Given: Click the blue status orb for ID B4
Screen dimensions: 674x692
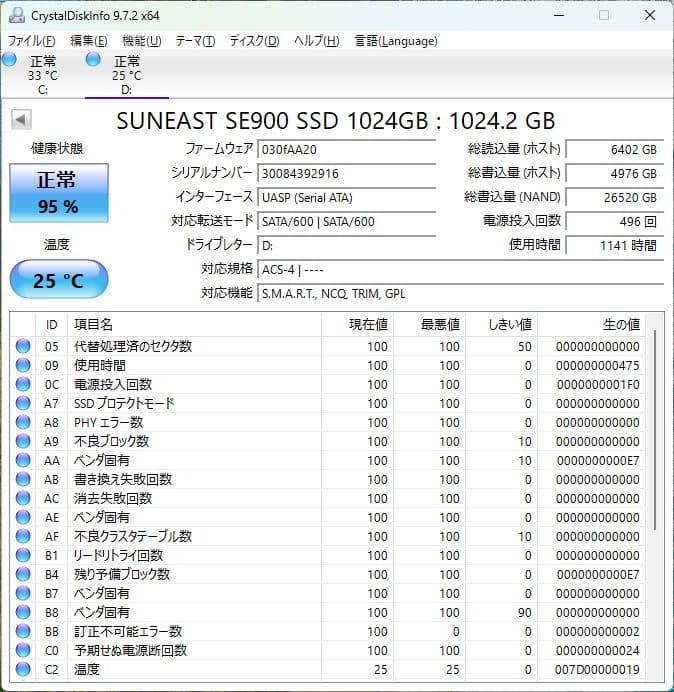Looking at the screenshot, I should tap(23, 574).
